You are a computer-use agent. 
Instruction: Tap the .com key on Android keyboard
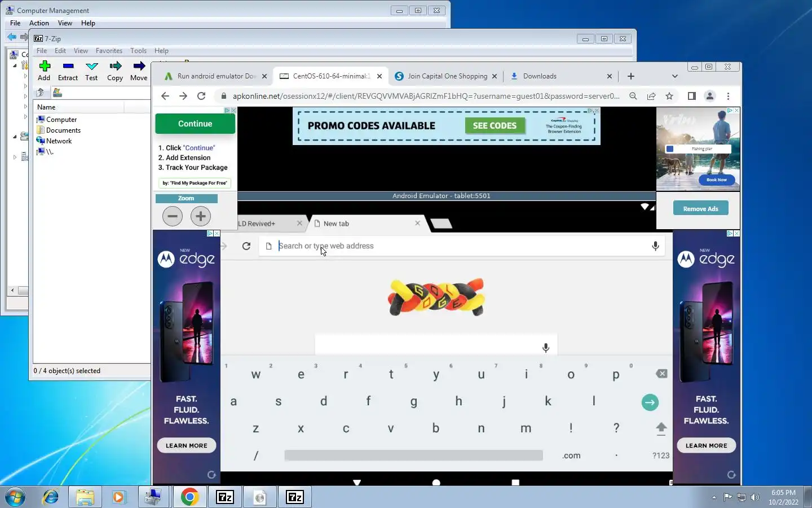[x=571, y=456]
